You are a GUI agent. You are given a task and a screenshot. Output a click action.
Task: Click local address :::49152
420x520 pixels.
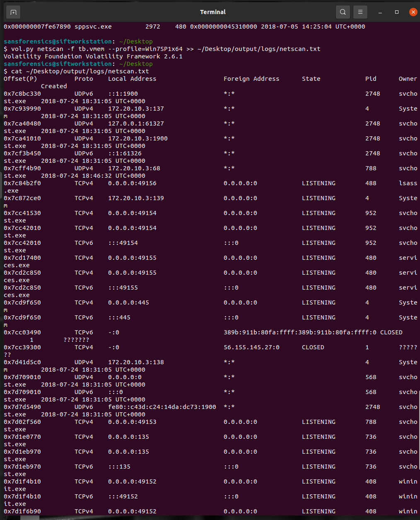point(123,496)
